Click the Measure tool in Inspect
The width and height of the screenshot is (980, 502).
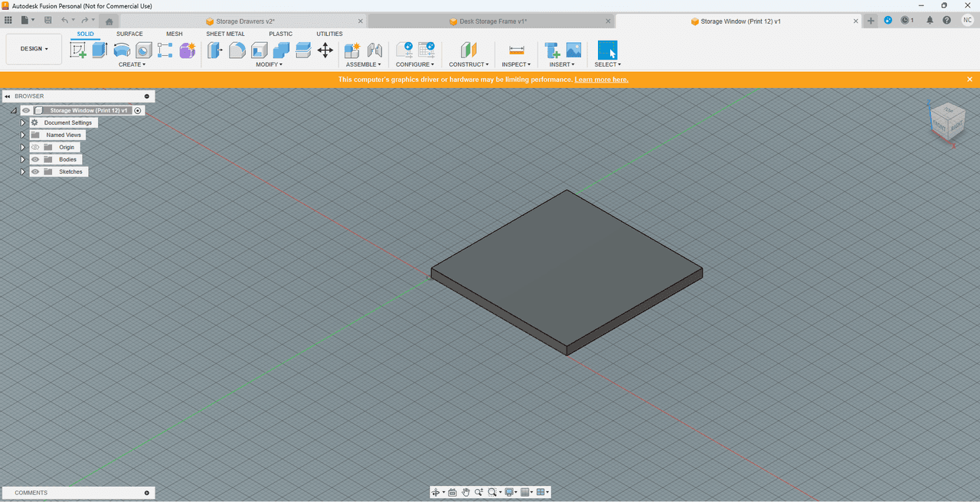(517, 51)
